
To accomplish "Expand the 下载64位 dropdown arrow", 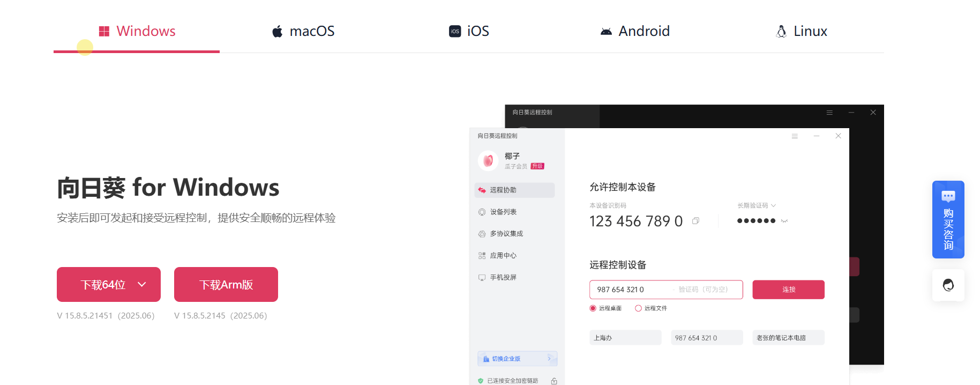I will [x=142, y=285].
